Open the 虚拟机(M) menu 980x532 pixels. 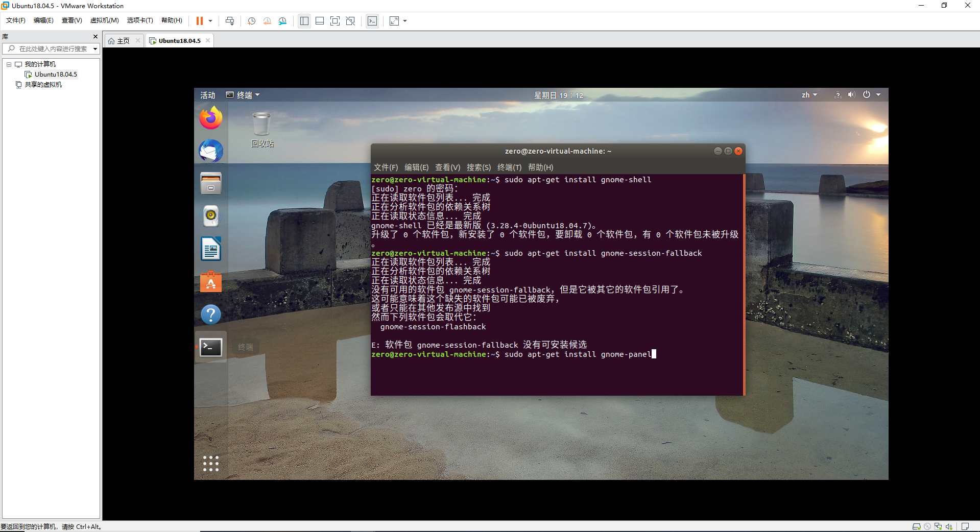click(x=105, y=20)
